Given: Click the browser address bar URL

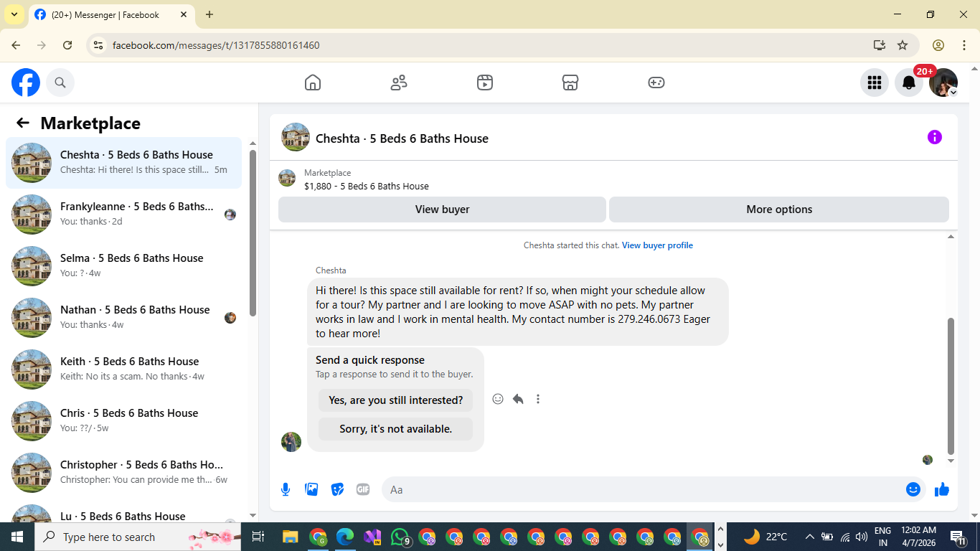Looking at the screenshot, I should [x=216, y=45].
